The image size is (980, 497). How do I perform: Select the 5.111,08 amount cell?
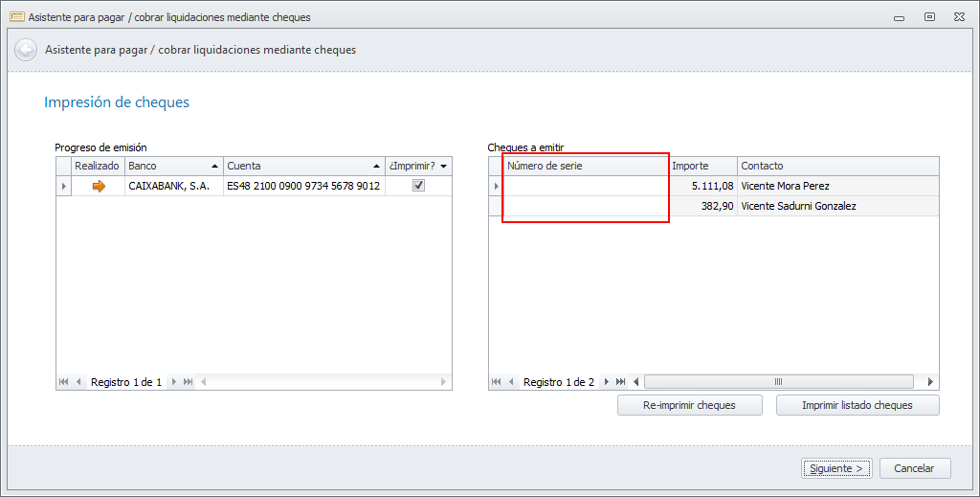tap(702, 186)
